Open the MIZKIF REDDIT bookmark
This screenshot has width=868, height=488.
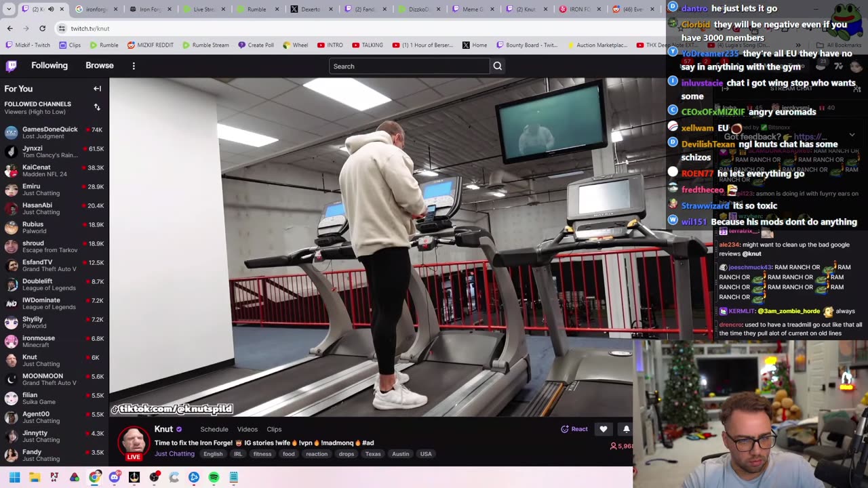(x=151, y=45)
